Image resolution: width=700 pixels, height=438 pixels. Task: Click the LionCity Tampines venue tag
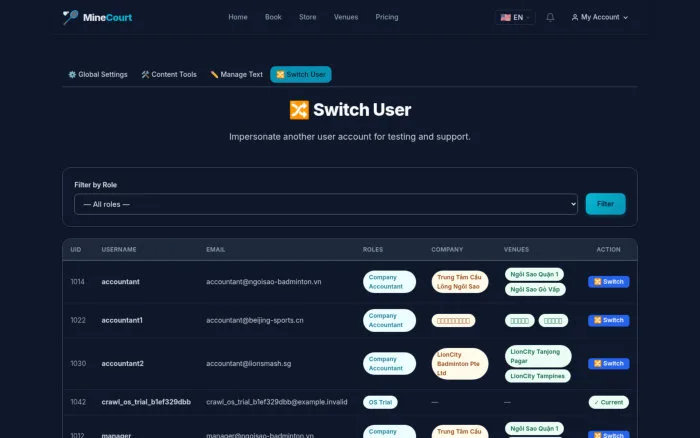[x=538, y=376]
